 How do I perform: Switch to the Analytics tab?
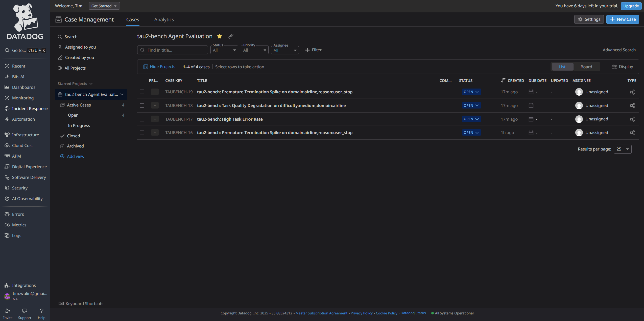(164, 19)
